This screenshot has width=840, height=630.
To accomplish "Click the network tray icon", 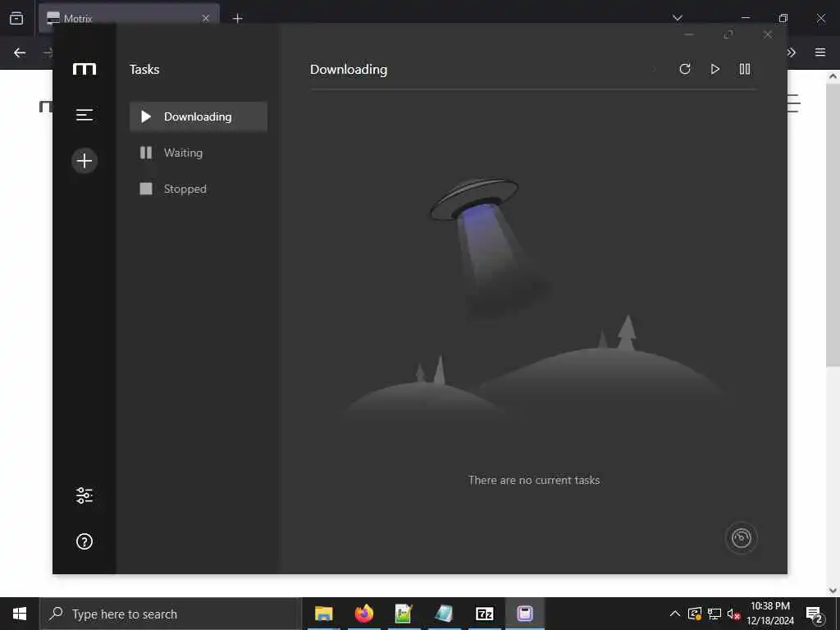I will pyautogui.click(x=714, y=614).
